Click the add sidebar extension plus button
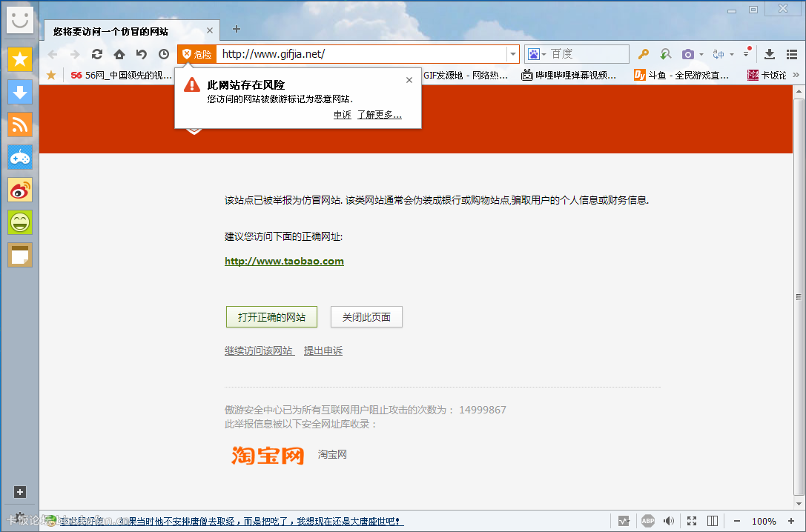806x532 pixels. [19, 492]
